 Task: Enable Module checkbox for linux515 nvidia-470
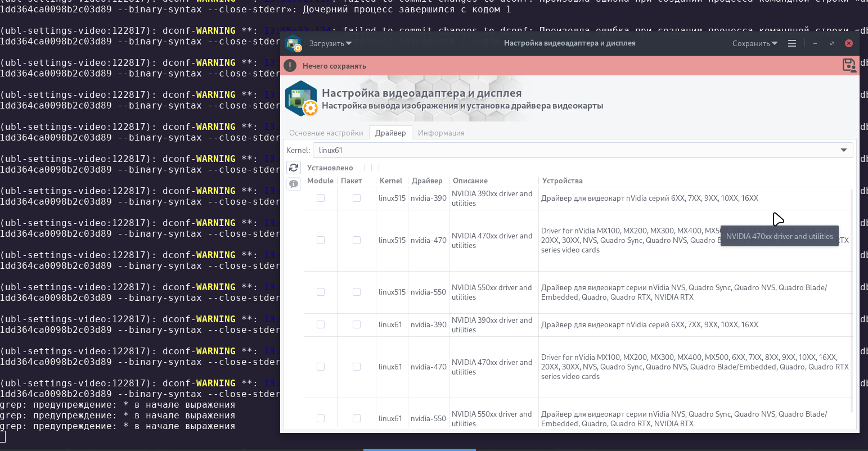tap(321, 240)
